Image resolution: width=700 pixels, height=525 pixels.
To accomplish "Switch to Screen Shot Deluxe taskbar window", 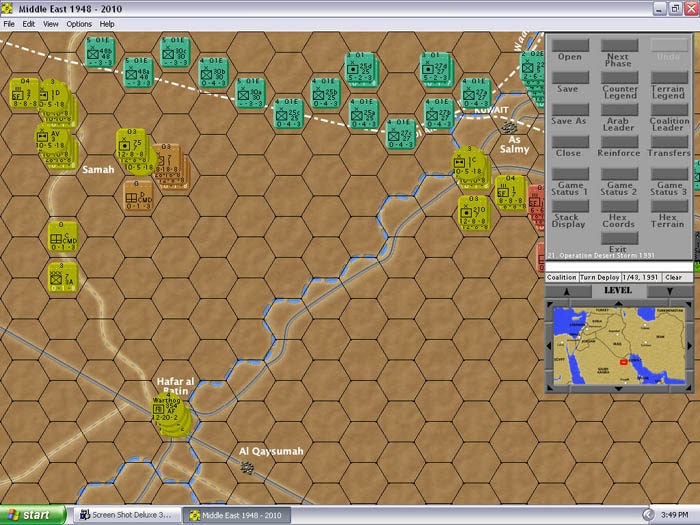I will pyautogui.click(x=128, y=515).
